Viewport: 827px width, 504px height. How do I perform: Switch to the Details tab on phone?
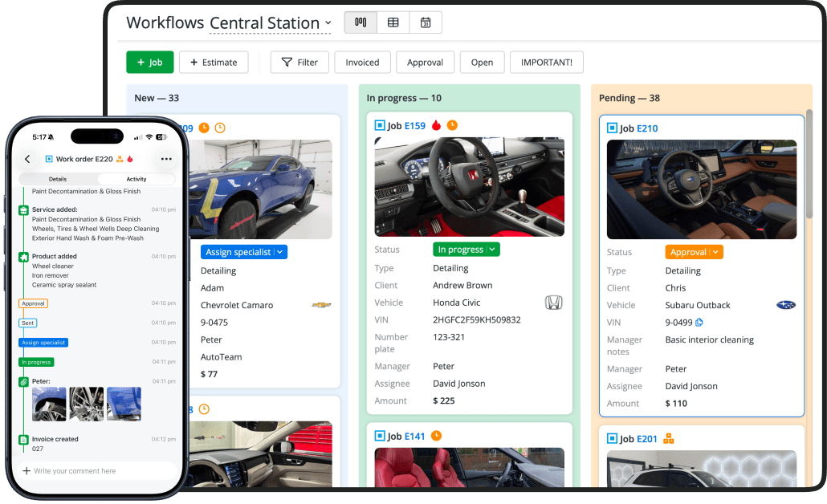[58, 179]
